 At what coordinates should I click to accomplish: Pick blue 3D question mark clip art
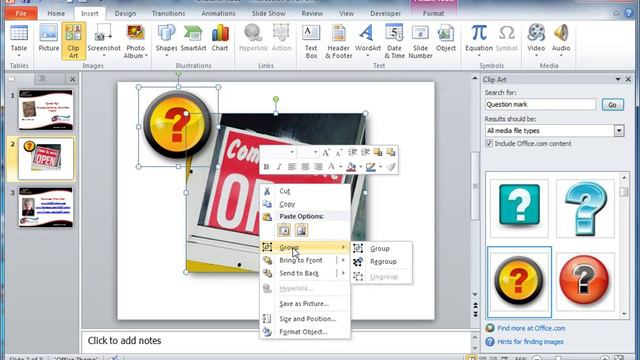point(585,208)
